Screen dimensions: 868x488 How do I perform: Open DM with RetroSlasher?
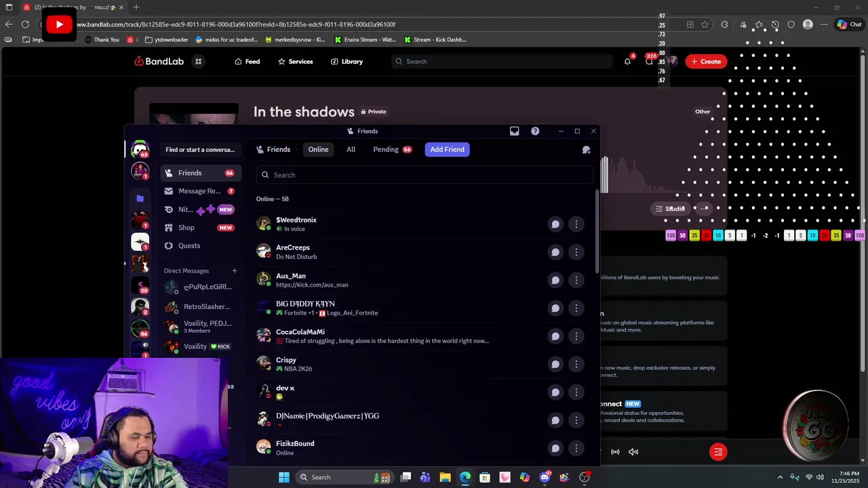pos(201,307)
